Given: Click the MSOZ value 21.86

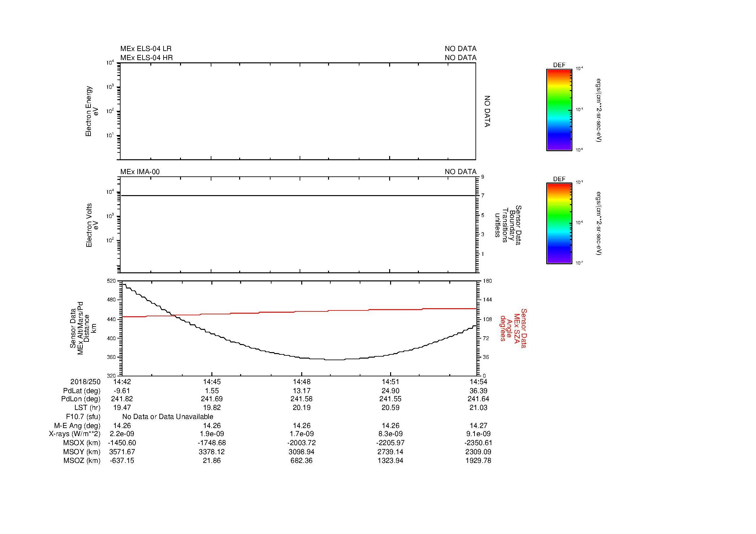Looking at the screenshot, I should coord(212,461).
